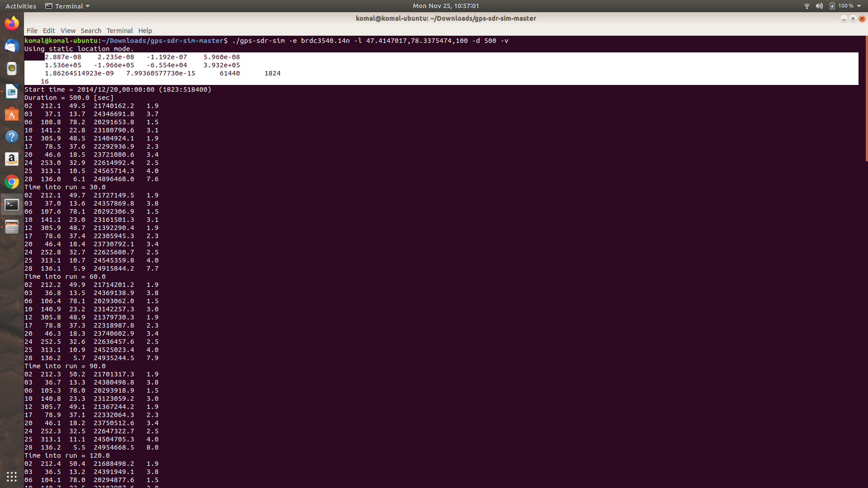Screen dimensions: 868x488
Task: Click the battery status indicator
Action: pos(832,6)
